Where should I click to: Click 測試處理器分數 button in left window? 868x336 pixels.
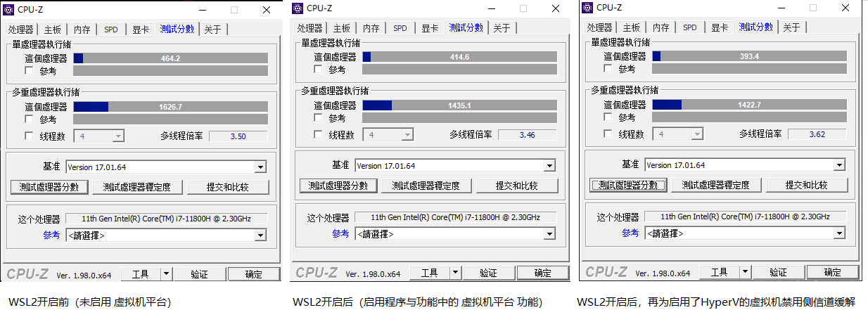49,187
